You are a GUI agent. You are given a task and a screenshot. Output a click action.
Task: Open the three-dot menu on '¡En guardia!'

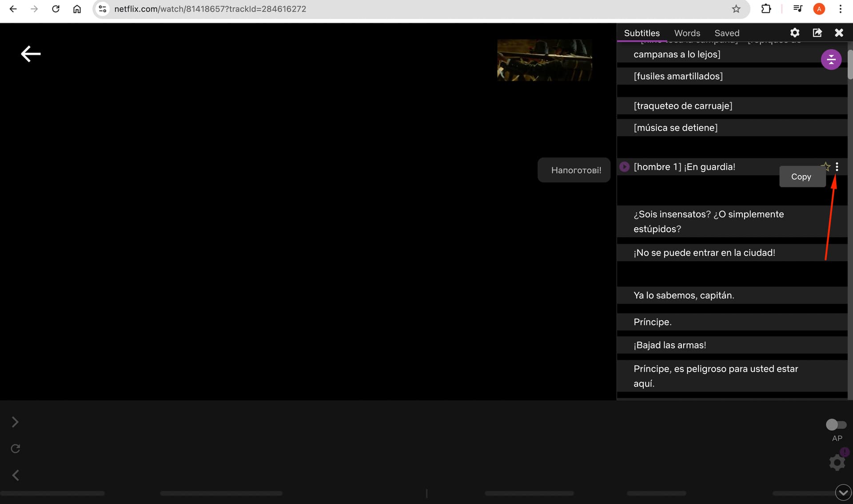pyautogui.click(x=837, y=167)
